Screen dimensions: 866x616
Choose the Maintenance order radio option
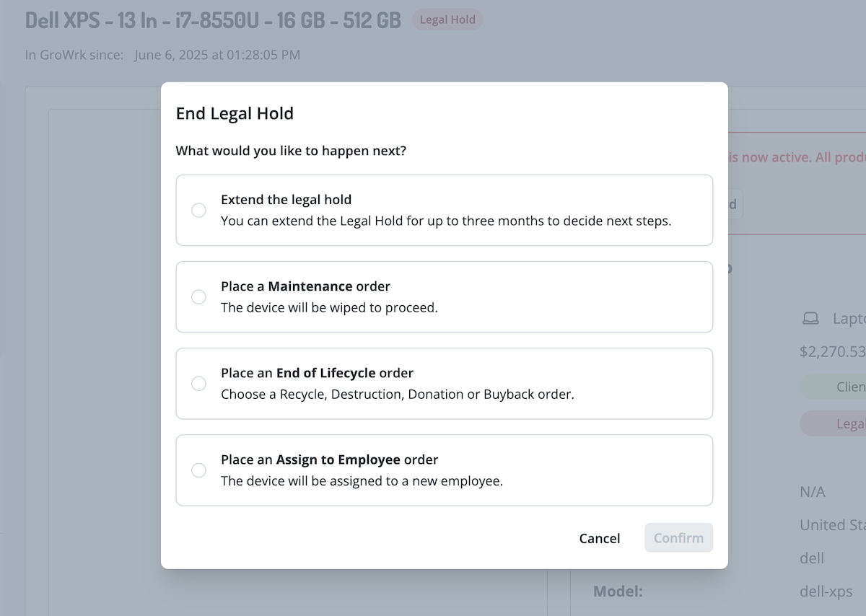[198, 296]
